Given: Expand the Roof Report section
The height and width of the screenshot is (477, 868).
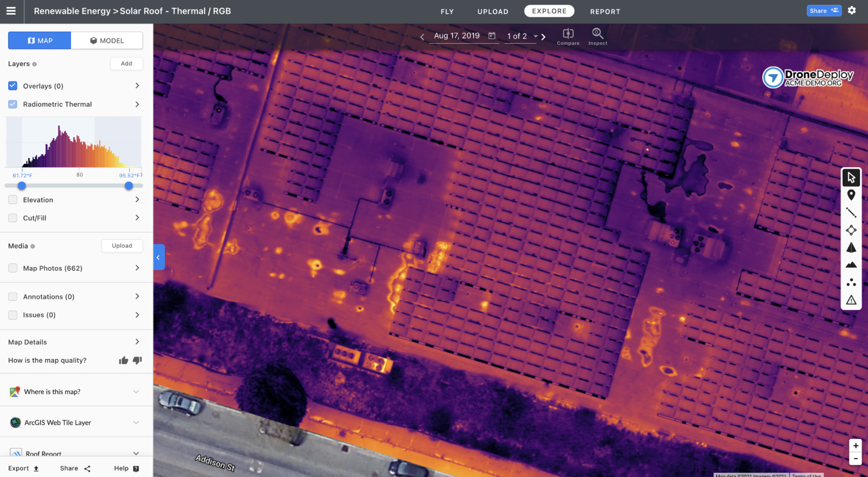Looking at the screenshot, I should (x=136, y=453).
